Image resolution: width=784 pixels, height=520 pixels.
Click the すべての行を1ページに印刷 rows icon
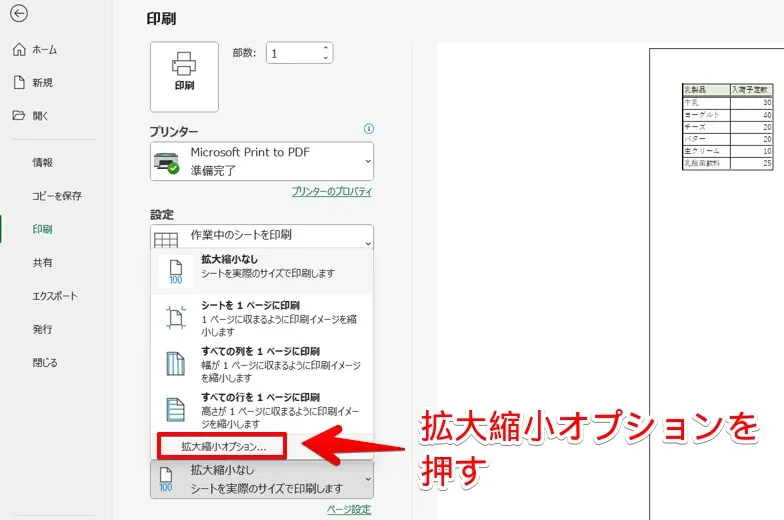176,409
